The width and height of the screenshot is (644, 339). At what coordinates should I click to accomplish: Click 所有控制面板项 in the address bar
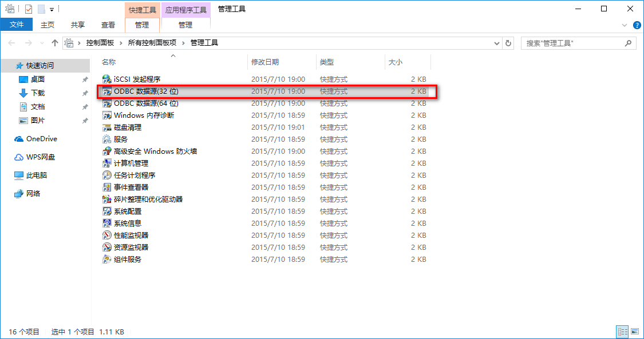152,43
